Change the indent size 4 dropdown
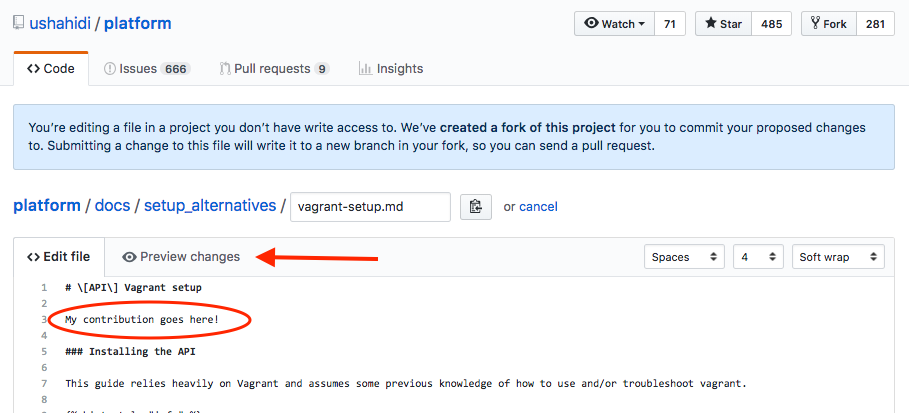Screen dimensions: 909x413 coord(757,257)
